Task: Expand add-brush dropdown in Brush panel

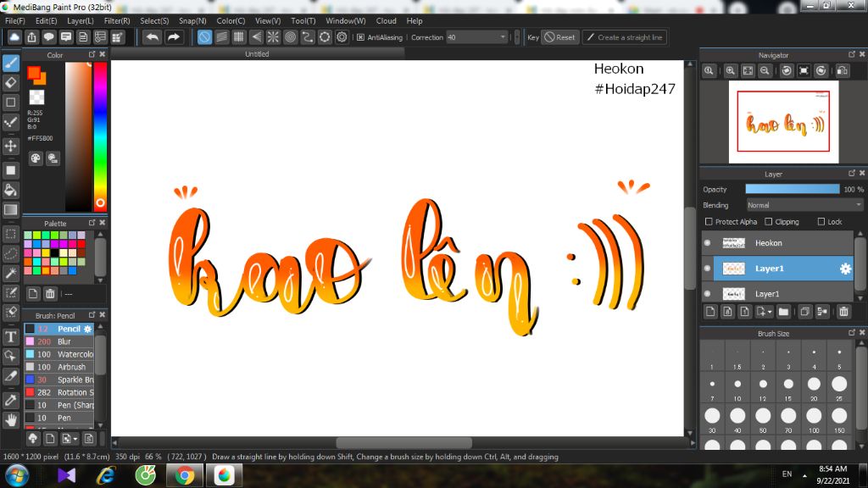Action: 75,439
